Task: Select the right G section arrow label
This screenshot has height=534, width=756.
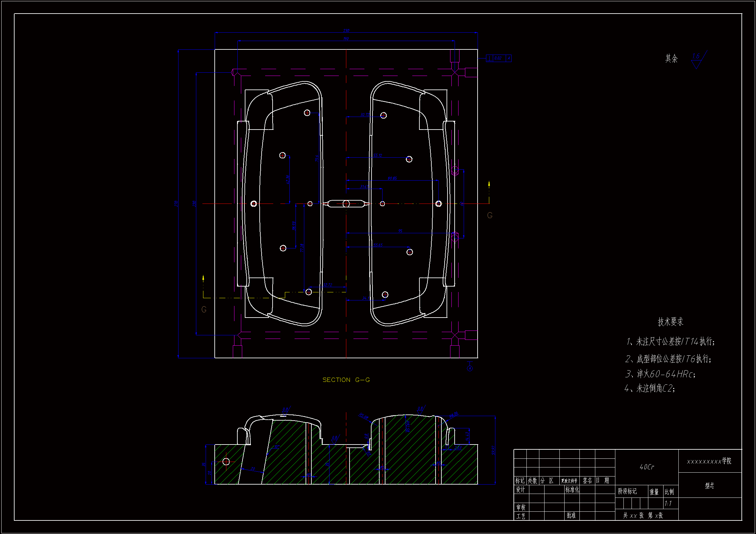Action: coord(490,215)
